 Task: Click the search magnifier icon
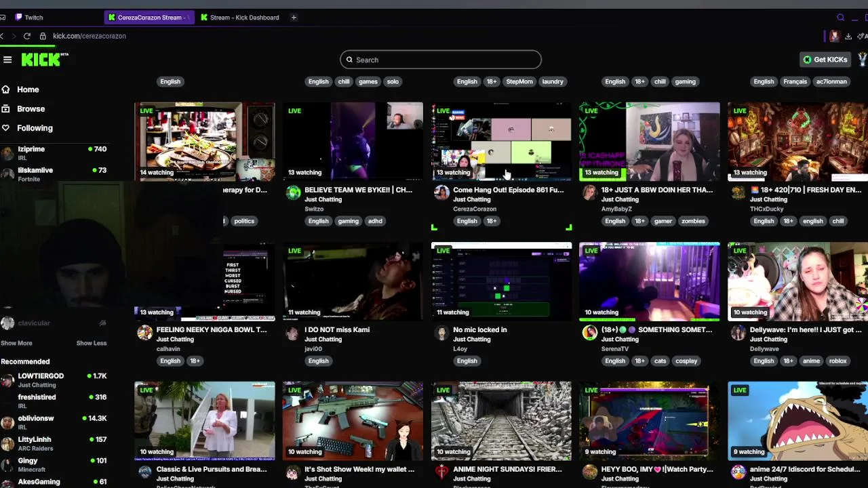(x=350, y=60)
